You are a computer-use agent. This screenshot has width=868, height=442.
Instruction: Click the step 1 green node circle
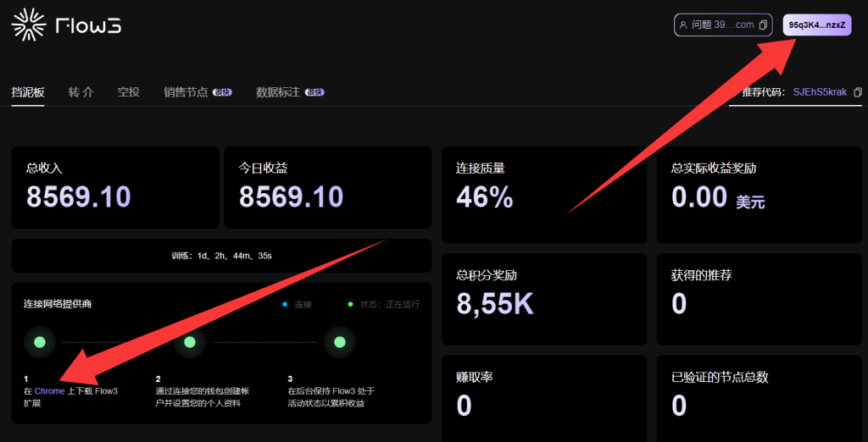(40, 342)
